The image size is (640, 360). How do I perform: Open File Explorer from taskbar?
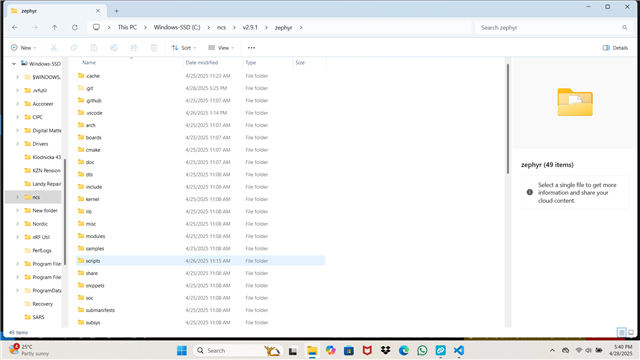[312, 350]
